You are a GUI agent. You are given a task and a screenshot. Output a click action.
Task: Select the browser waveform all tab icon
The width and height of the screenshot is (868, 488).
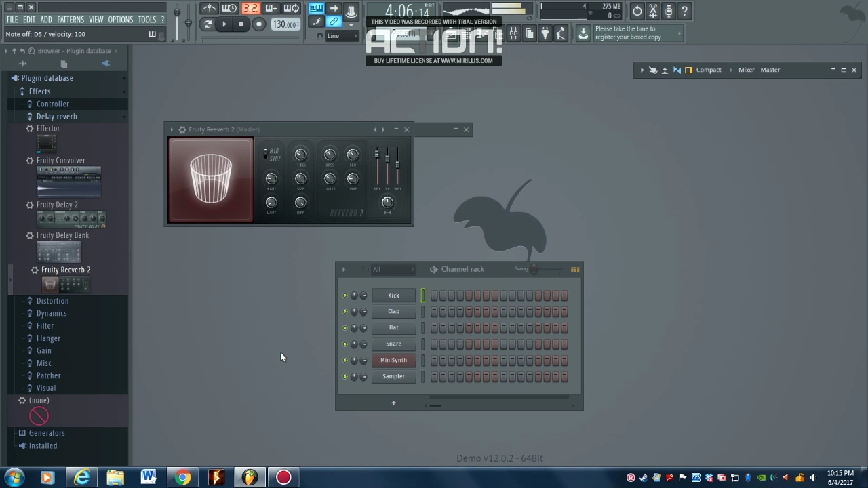(x=22, y=64)
